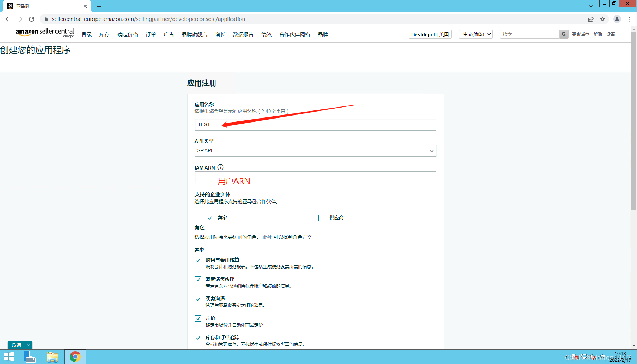Toggle the 洞察销售伙伴 role checkbox
Screen dimensions: 637x364
coord(198,280)
